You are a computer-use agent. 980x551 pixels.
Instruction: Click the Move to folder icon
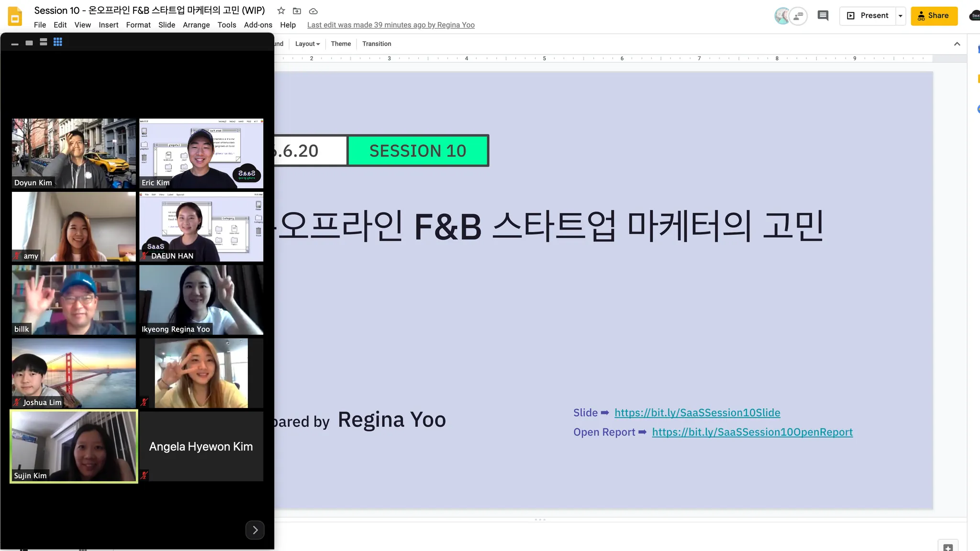coord(297,11)
